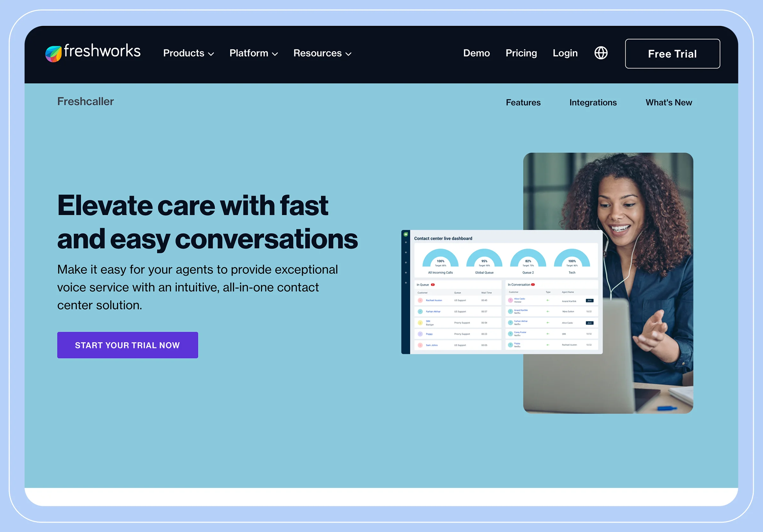This screenshot has width=763, height=532.
Task: Open the Demo link
Action: click(477, 53)
